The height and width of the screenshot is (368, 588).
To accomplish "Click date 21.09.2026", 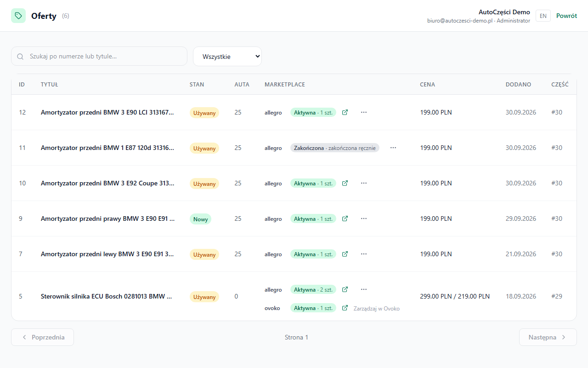I will click(521, 254).
